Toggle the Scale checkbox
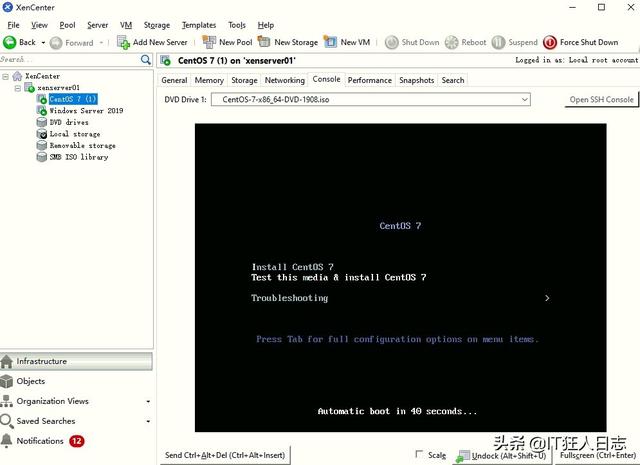 tap(418, 454)
